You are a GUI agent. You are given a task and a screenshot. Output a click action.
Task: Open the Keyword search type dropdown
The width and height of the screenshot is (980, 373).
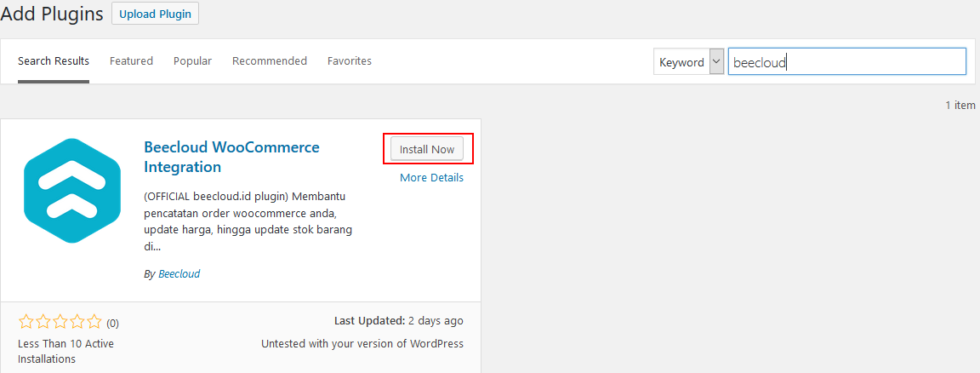689,62
